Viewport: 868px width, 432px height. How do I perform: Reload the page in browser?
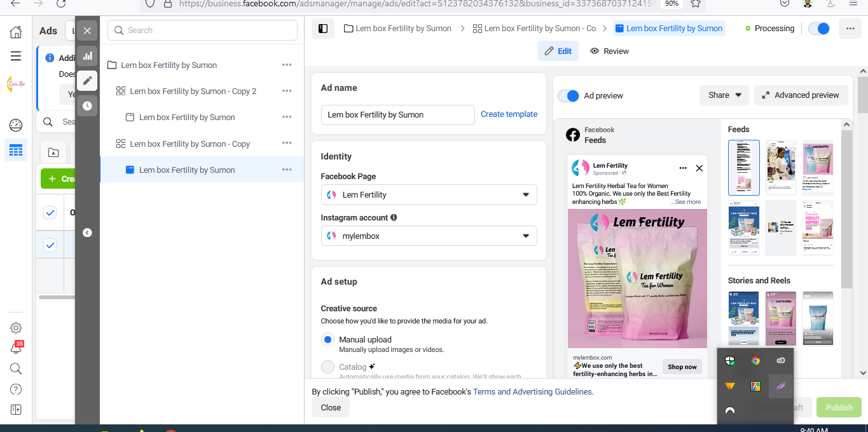(61, 3)
